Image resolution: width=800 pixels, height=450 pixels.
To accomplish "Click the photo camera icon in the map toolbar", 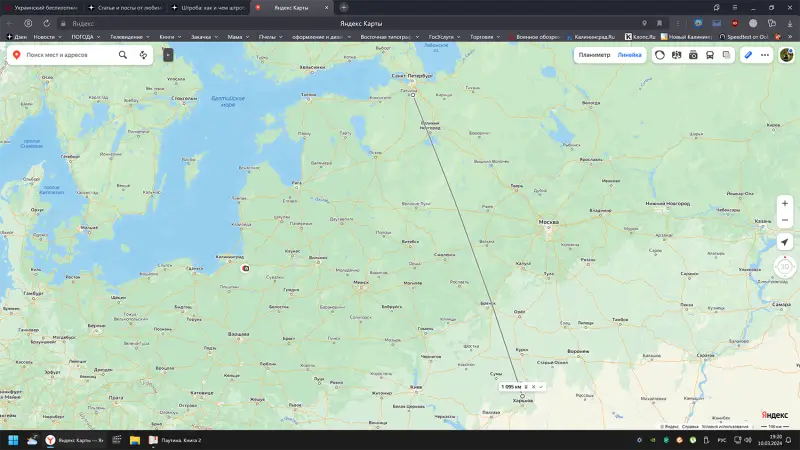I will coord(693,55).
